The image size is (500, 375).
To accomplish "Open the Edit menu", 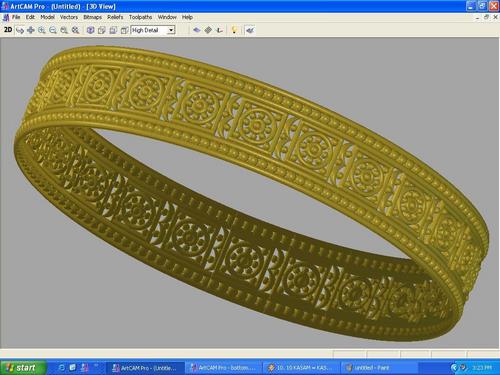I will (x=30, y=17).
